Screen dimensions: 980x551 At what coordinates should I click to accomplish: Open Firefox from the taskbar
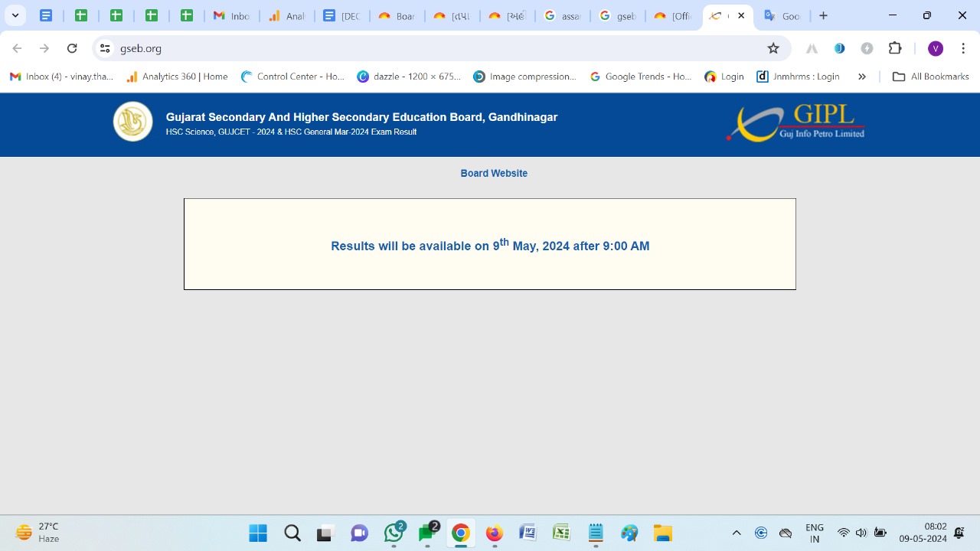pos(494,533)
